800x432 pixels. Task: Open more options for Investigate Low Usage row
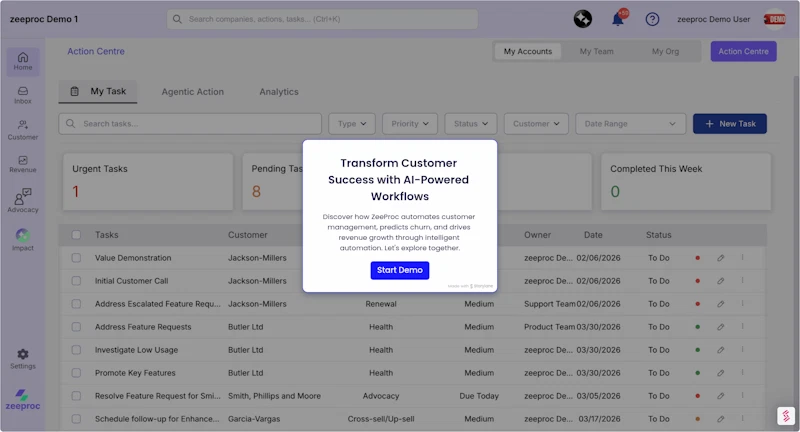click(x=742, y=349)
